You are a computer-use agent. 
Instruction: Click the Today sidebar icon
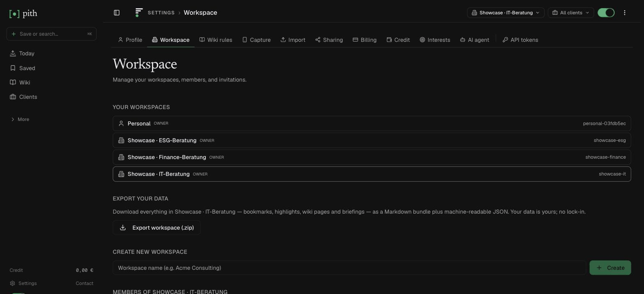[13, 53]
